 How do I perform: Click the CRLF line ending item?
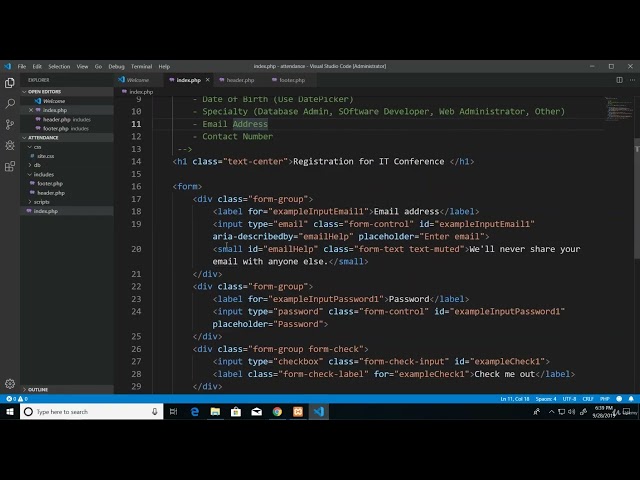coord(588,399)
